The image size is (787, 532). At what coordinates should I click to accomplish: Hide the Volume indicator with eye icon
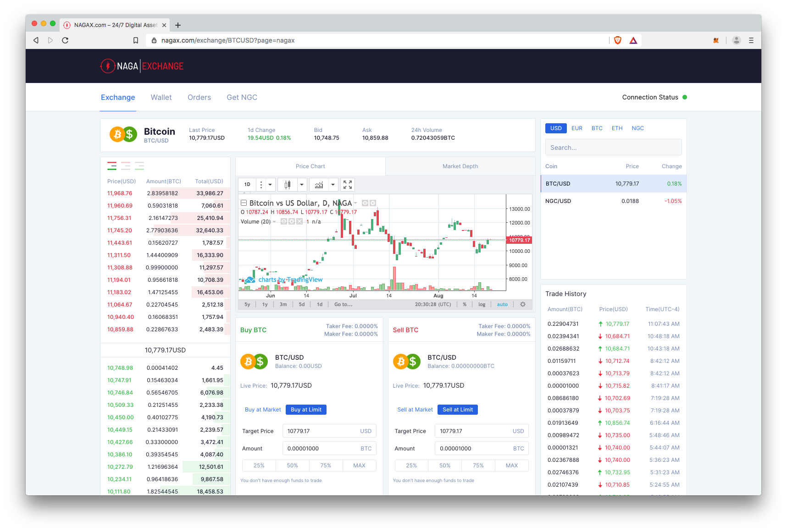[x=284, y=222]
